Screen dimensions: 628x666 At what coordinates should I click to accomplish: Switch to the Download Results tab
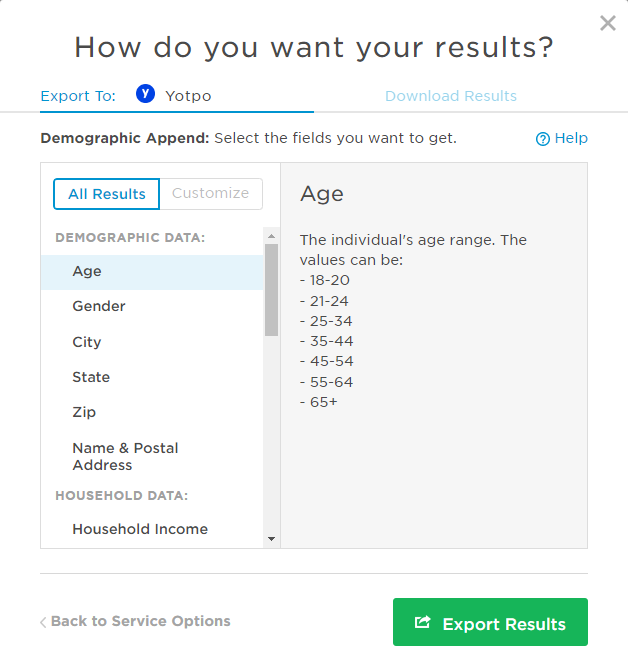point(451,96)
